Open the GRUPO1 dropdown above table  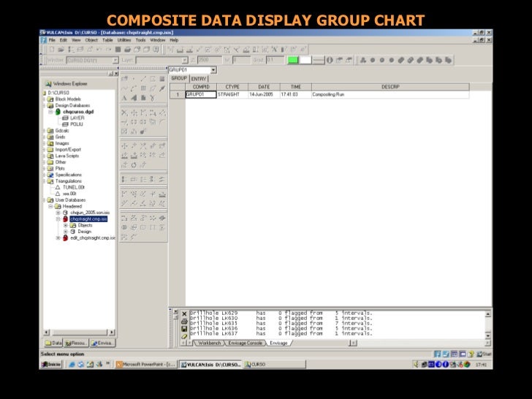213,70
